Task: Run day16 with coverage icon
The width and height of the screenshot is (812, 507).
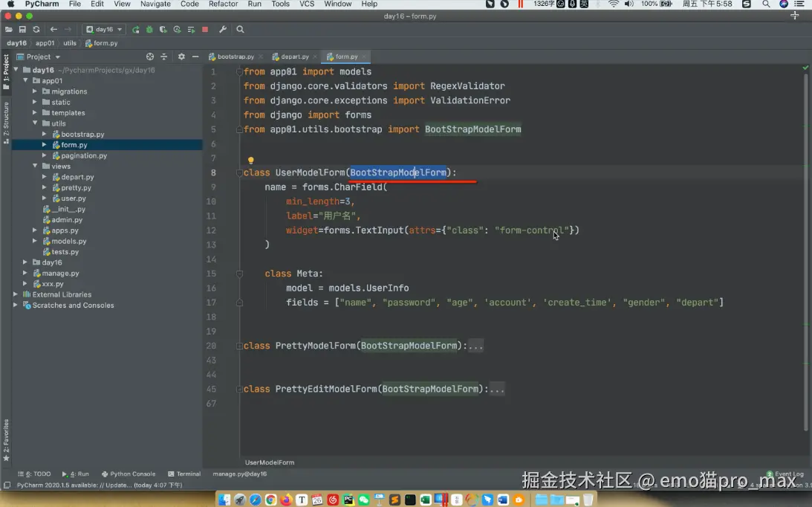Action: pyautogui.click(x=163, y=30)
